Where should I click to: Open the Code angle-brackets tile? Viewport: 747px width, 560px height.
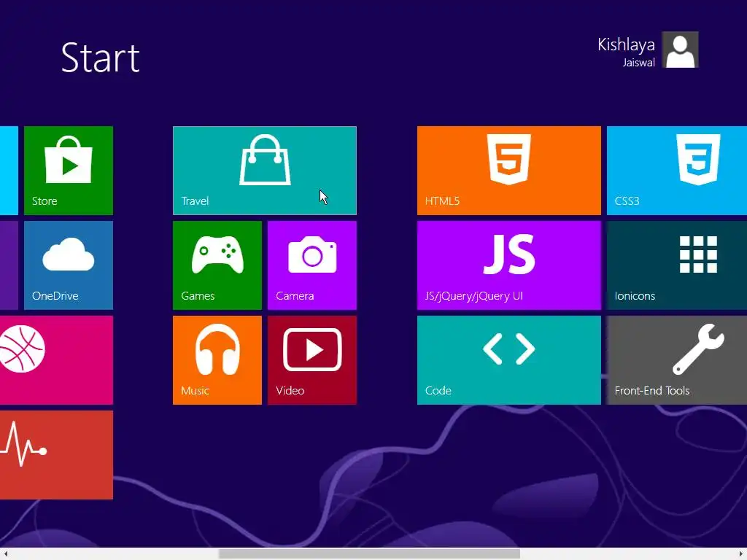tap(508, 360)
